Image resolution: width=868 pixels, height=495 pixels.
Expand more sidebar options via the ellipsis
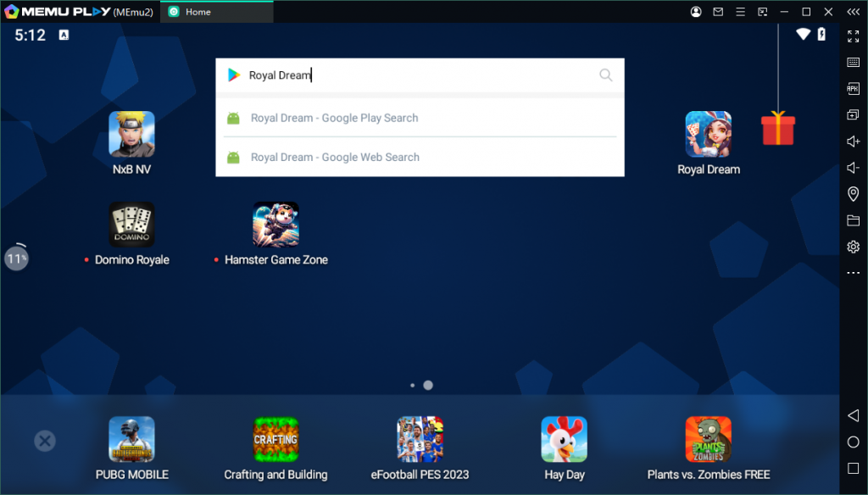854,272
